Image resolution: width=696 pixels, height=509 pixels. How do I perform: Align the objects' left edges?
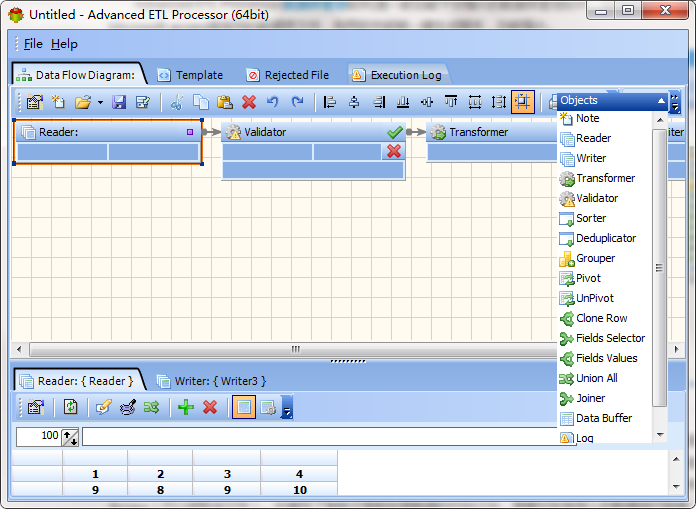(330, 102)
